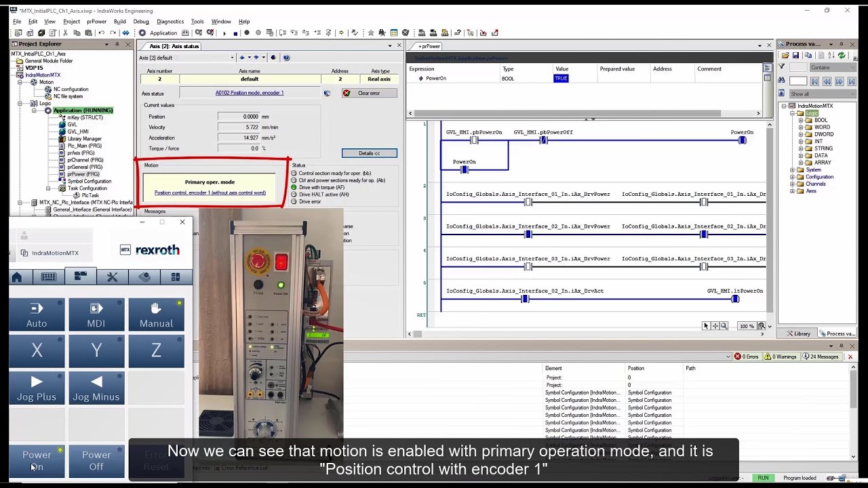Select the Y axis button
This screenshot has height=488, width=868.
(x=96, y=350)
